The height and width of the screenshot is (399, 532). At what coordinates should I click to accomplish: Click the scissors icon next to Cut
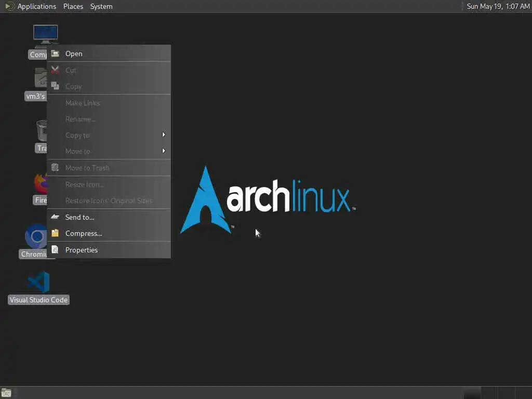55,70
